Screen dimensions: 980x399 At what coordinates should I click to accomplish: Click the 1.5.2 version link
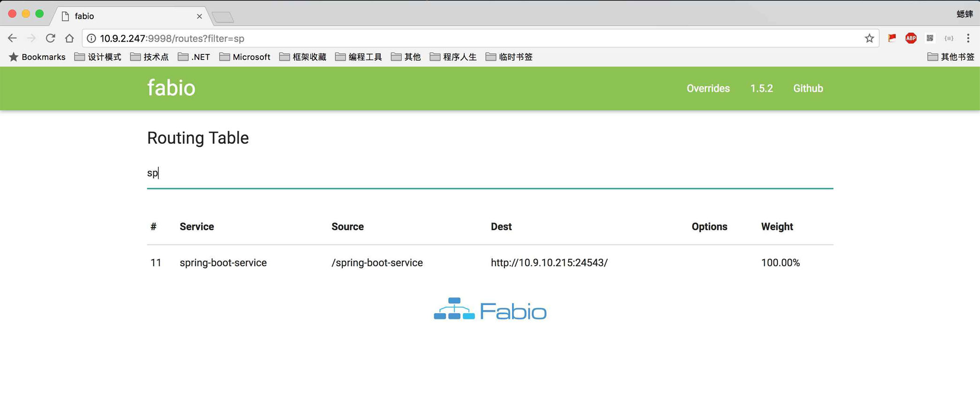pyautogui.click(x=761, y=89)
